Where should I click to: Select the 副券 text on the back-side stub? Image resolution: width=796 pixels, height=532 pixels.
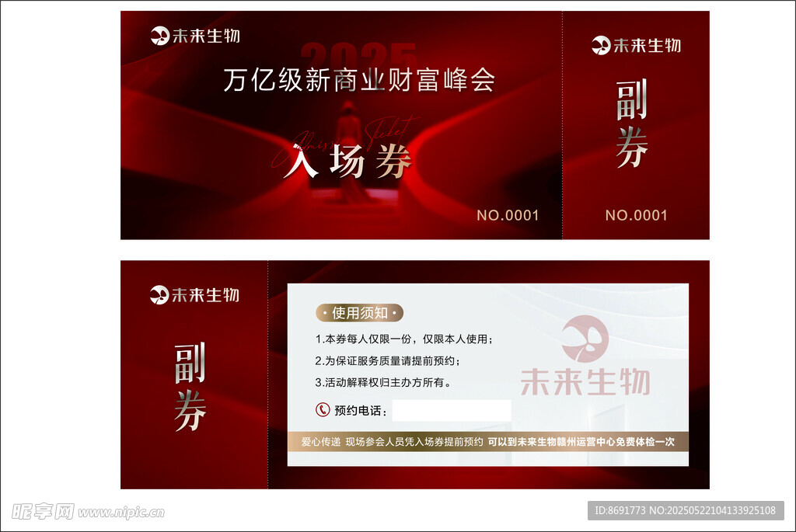click(x=190, y=387)
